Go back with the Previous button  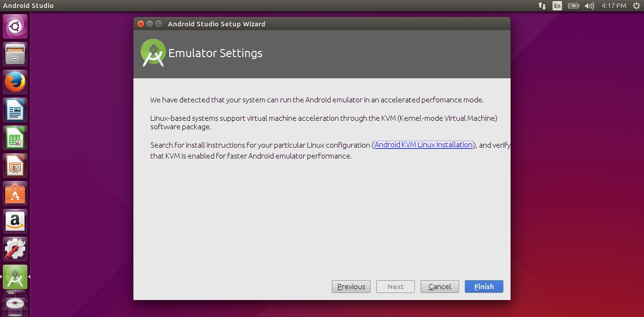pyautogui.click(x=351, y=286)
